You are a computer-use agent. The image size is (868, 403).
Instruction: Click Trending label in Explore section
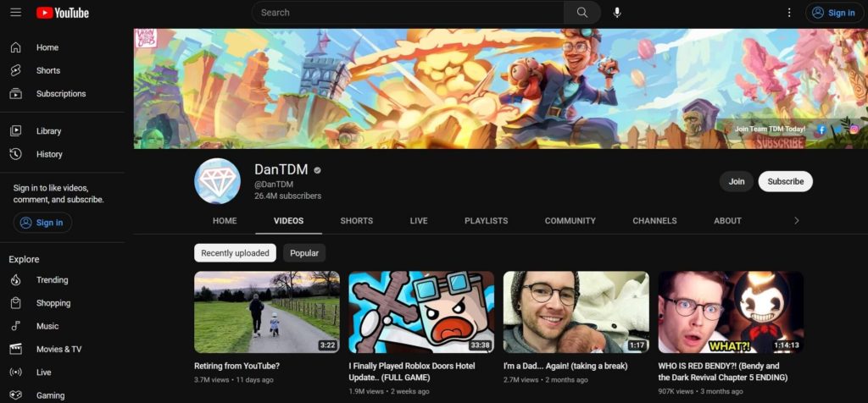(52, 279)
